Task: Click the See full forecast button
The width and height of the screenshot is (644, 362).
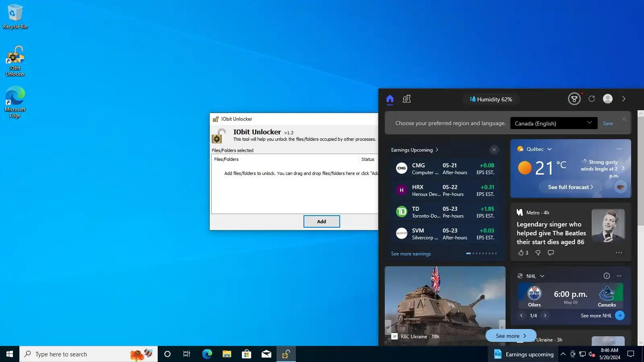Action: click(570, 187)
